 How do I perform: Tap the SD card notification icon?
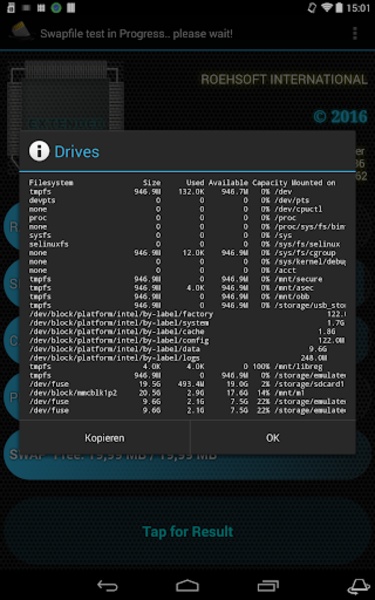[10, 8]
